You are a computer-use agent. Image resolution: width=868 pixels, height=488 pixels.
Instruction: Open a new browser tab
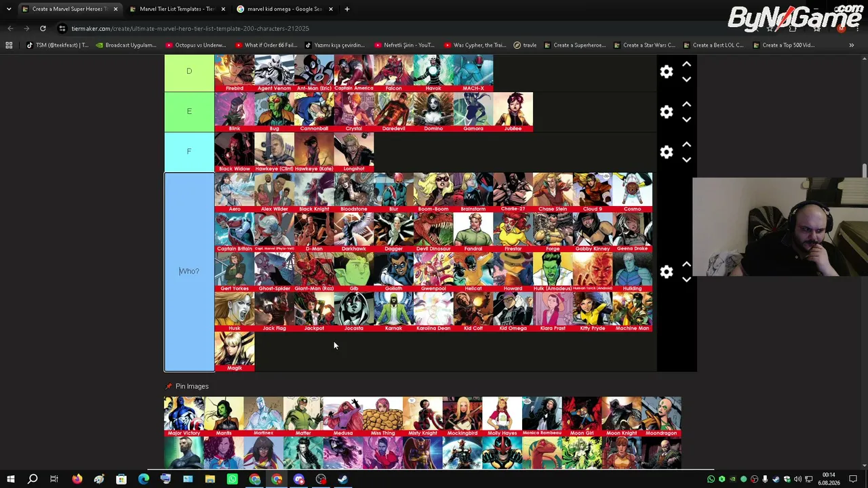(x=347, y=9)
